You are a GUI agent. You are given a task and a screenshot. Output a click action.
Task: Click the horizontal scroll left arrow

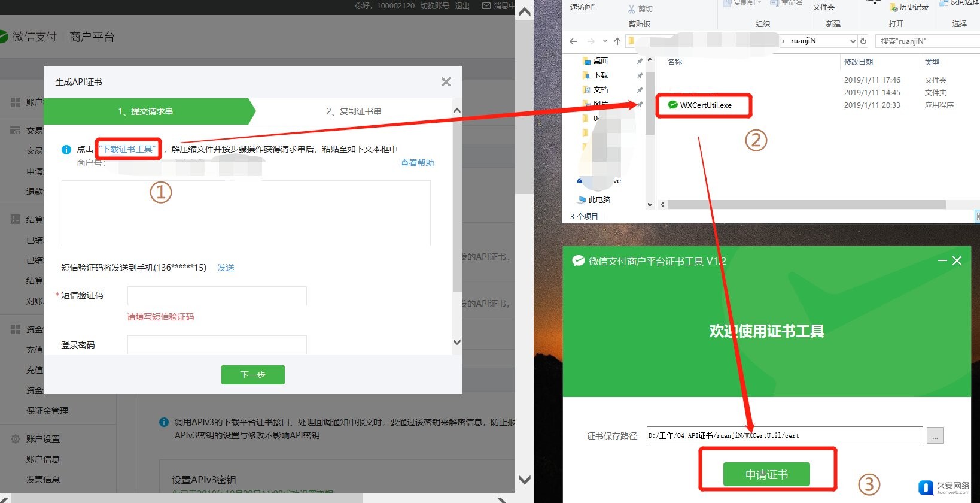(x=662, y=205)
